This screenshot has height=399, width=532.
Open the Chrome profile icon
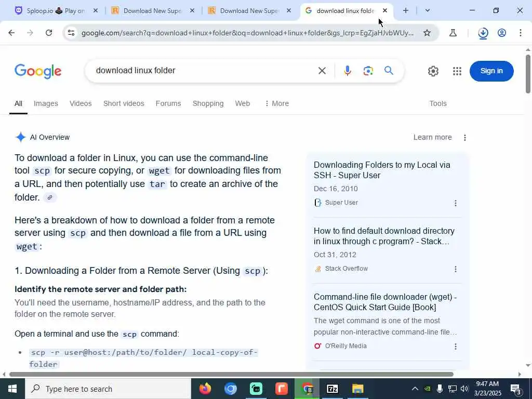click(x=502, y=33)
